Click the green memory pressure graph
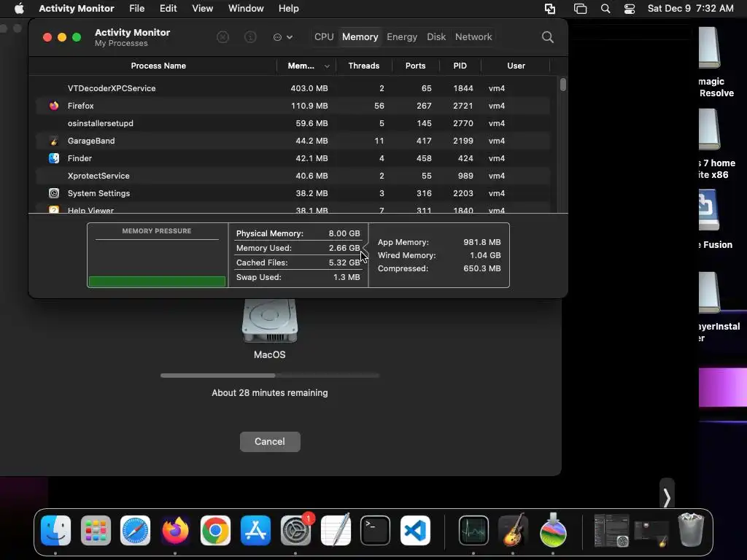The width and height of the screenshot is (747, 560). pyautogui.click(x=158, y=281)
